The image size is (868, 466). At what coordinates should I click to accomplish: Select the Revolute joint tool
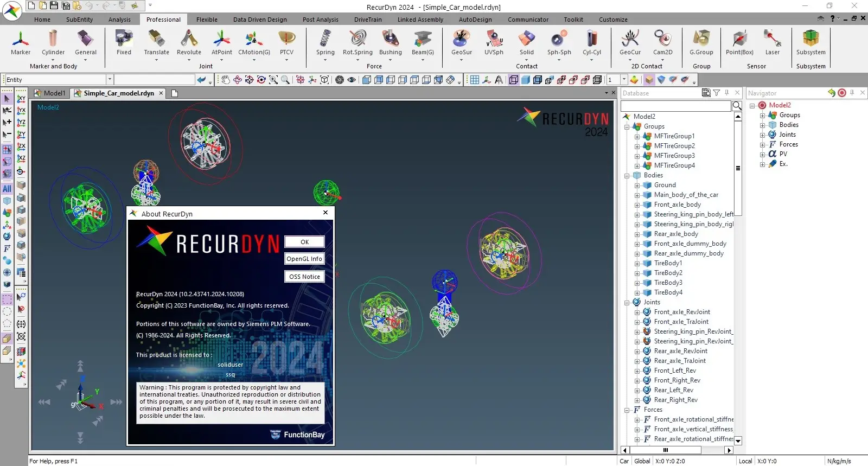(x=189, y=43)
